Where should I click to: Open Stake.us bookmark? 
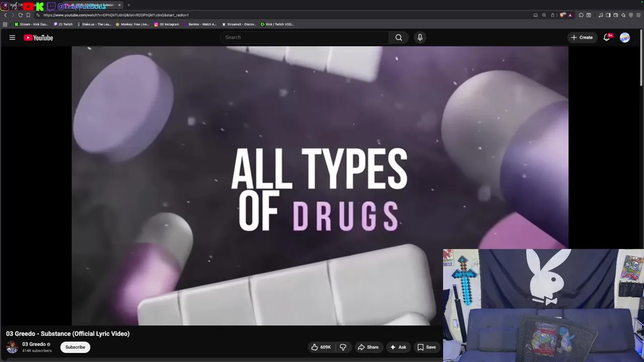tap(94, 24)
